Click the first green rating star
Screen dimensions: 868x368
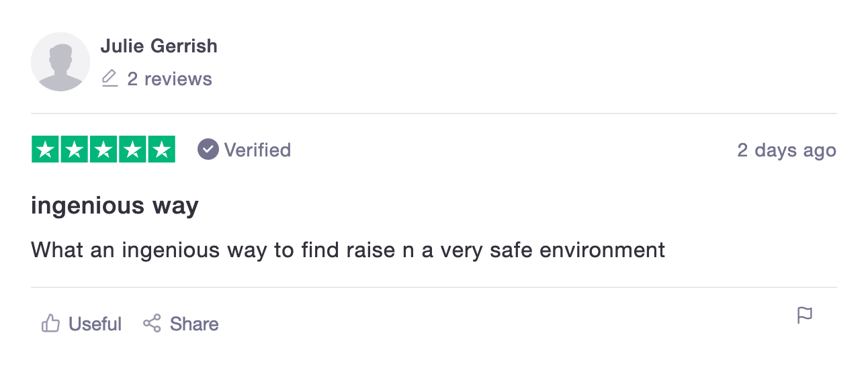click(x=46, y=150)
